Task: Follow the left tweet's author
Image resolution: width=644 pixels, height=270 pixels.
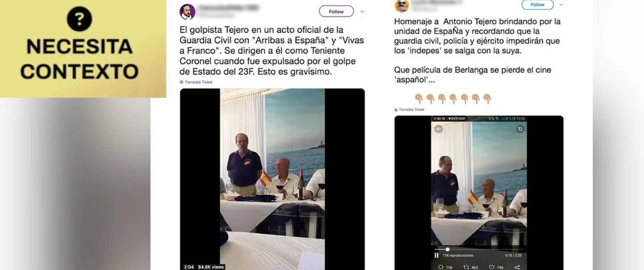Action: tap(336, 11)
